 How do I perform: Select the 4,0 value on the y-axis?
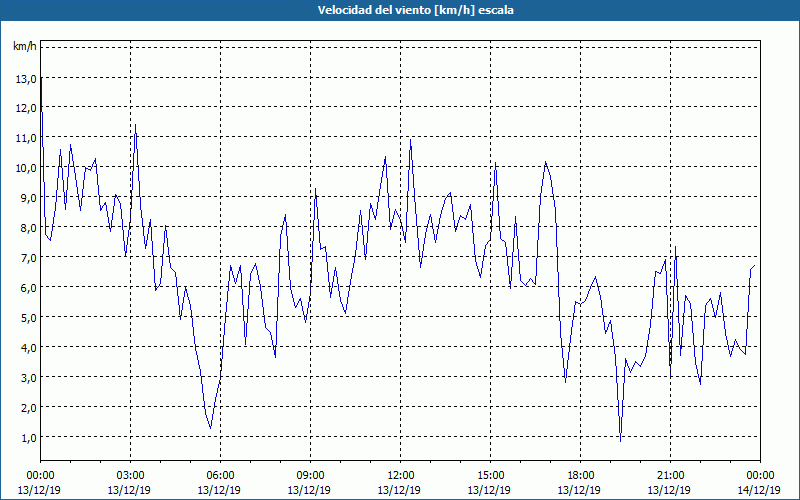[x=28, y=347]
